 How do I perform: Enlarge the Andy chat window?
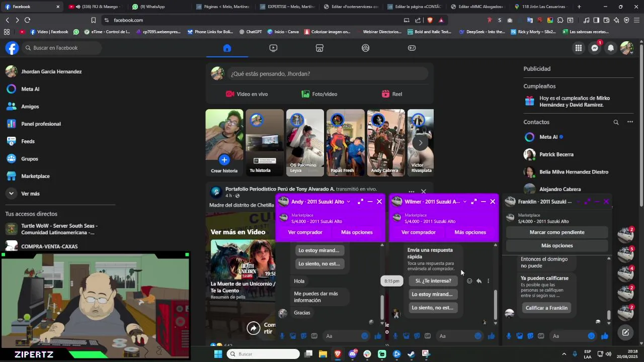[360, 202]
